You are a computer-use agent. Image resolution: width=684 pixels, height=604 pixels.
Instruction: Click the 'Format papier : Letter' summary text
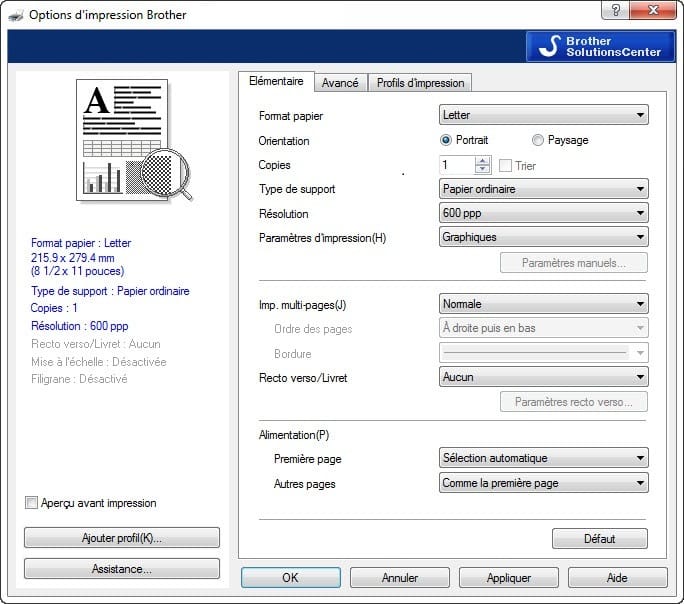(81, 243)
